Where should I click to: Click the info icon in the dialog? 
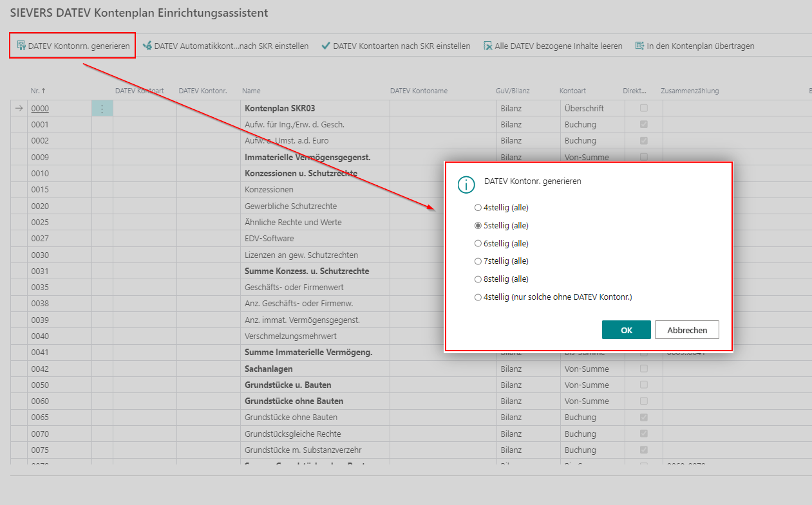466,185
